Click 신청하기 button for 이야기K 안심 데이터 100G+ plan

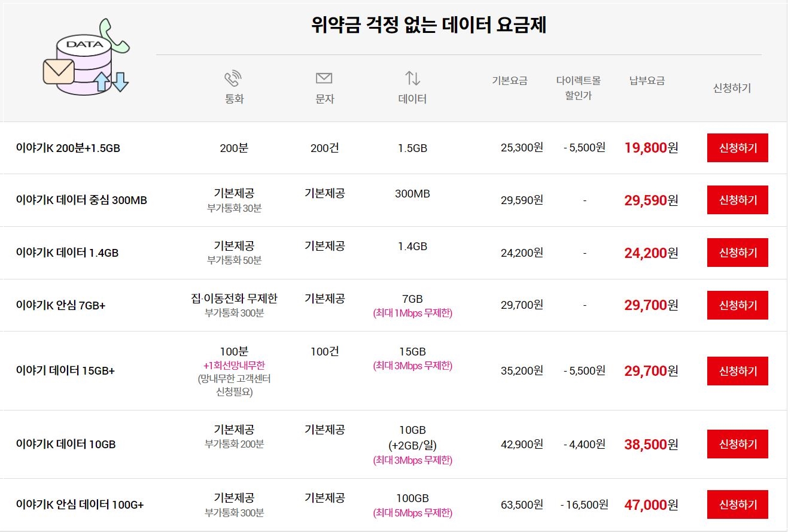point(737,504)
